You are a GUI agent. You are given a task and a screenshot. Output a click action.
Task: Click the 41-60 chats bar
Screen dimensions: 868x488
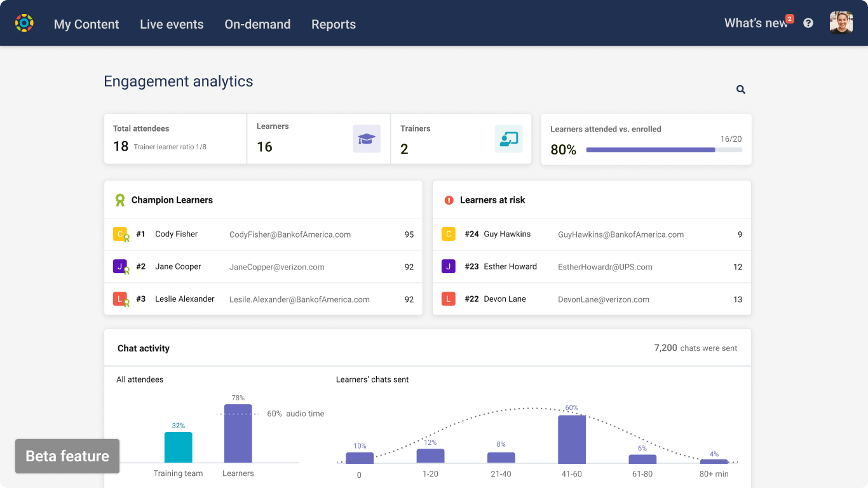[572, 439]
